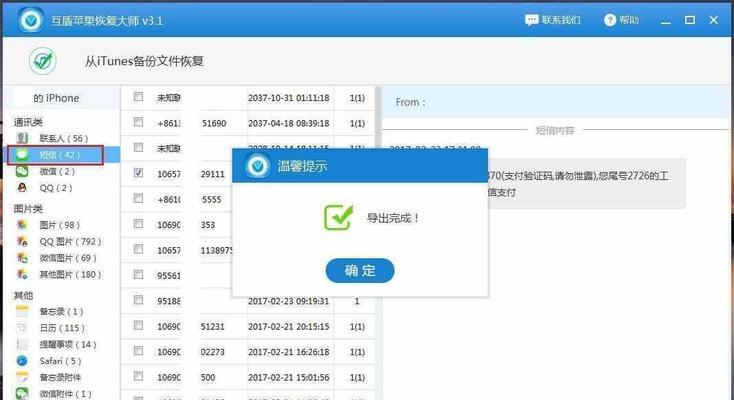The image size is (734, 400).
Task: Check the box for +8610 5555 row
Action: coord(138,198)
